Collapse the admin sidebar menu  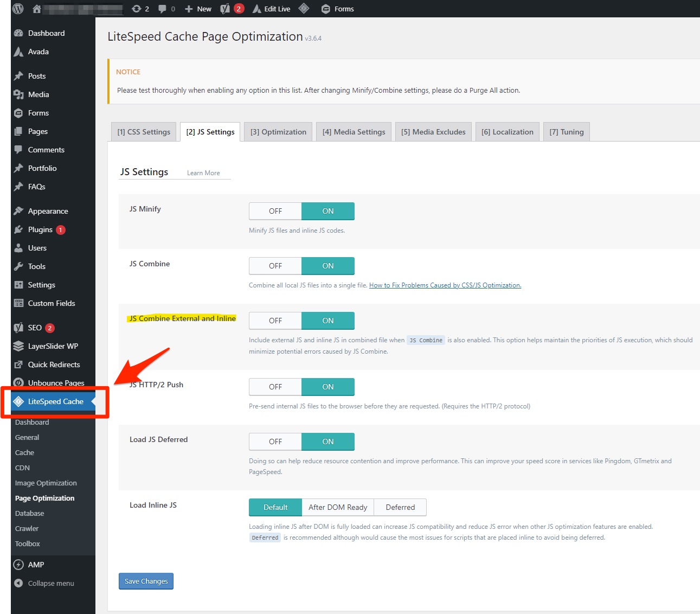coord(50,583)
